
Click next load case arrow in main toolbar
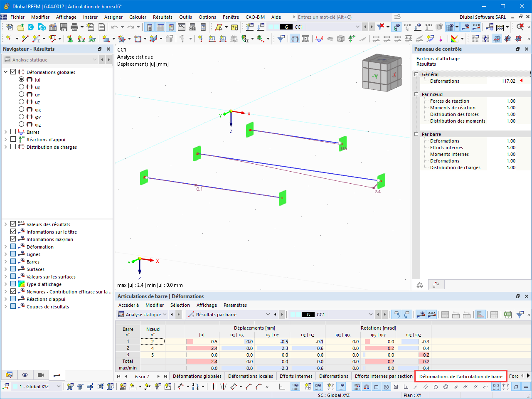point(371,27)
